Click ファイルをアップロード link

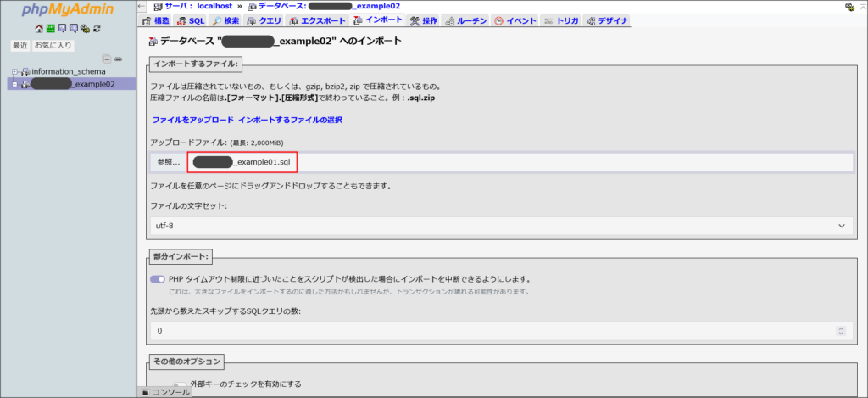pyautogui.click(x=194, y=120)
